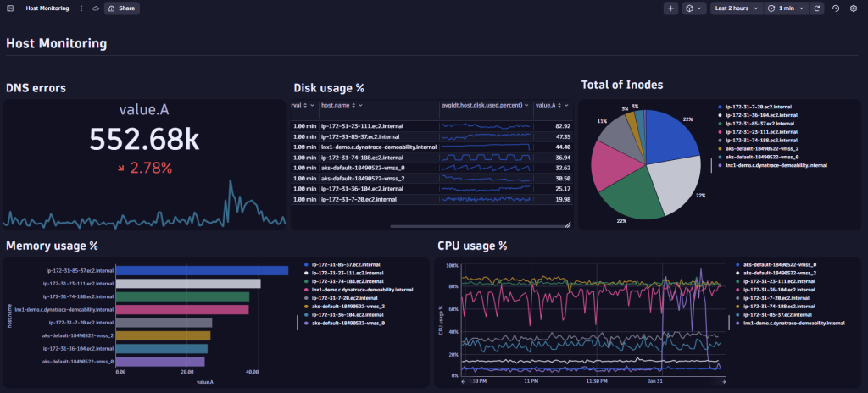Open the three-dot menu next to Host Monitoring
This screenshot has height=393, width=868.
pyautogui.click(x=81, y=8)
